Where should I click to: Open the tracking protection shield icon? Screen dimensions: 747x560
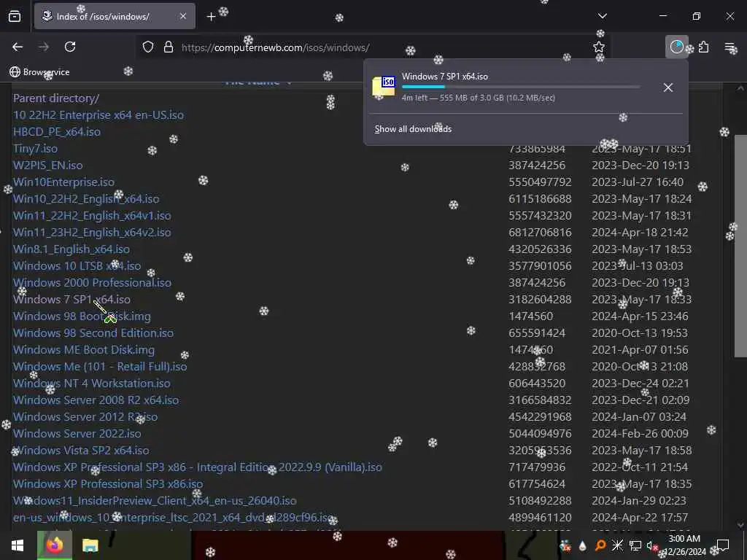(x=148, y=47)
